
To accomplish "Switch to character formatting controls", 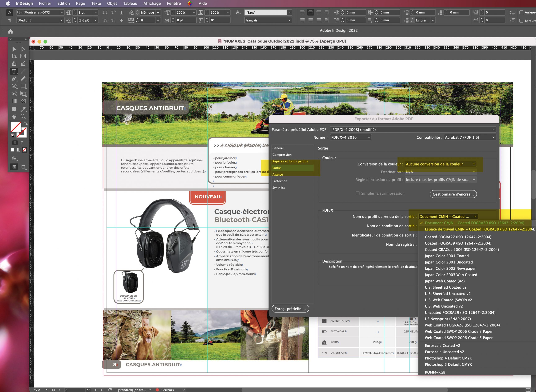I will pos(9,13).
